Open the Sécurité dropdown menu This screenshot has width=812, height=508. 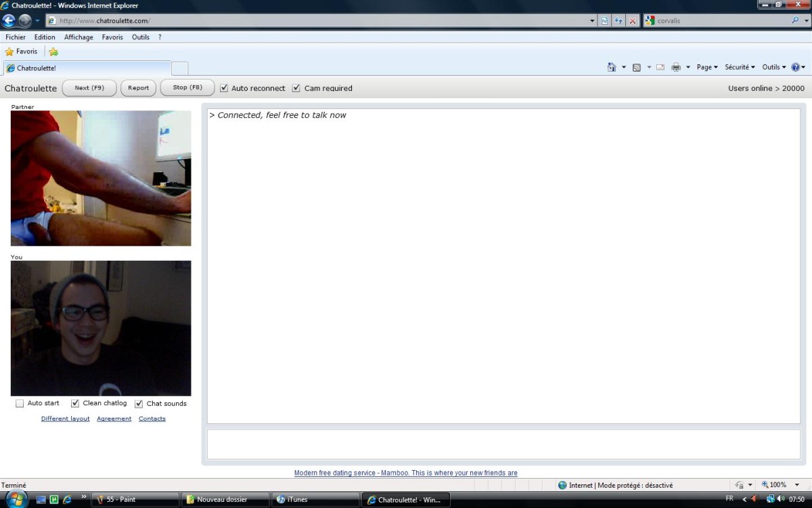(740, 67)
